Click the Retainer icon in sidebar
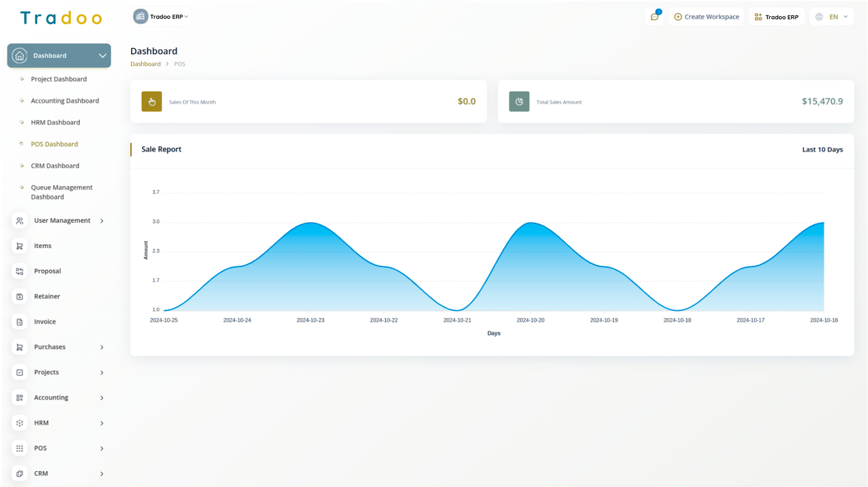The image size is (868, 487). [x=20, y=297]
